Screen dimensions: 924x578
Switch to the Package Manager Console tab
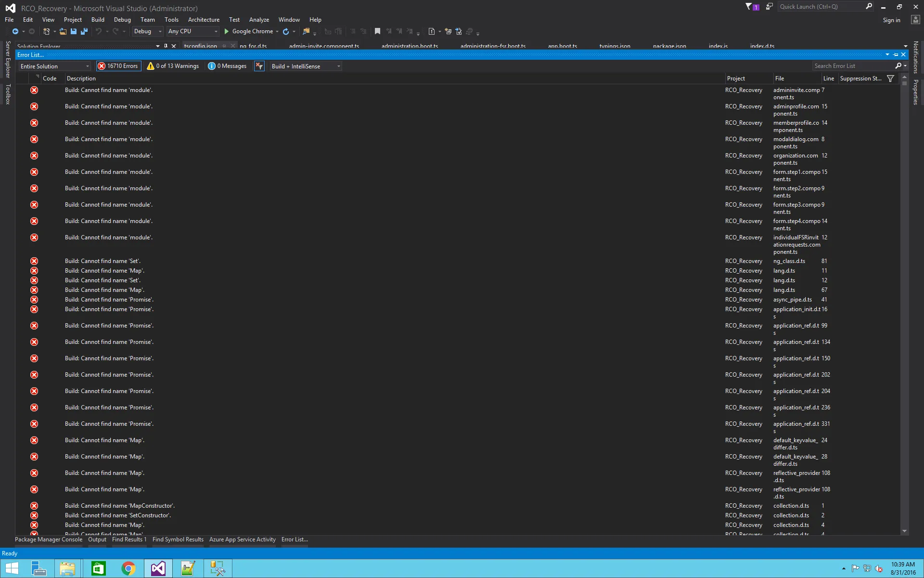(49, 539)
